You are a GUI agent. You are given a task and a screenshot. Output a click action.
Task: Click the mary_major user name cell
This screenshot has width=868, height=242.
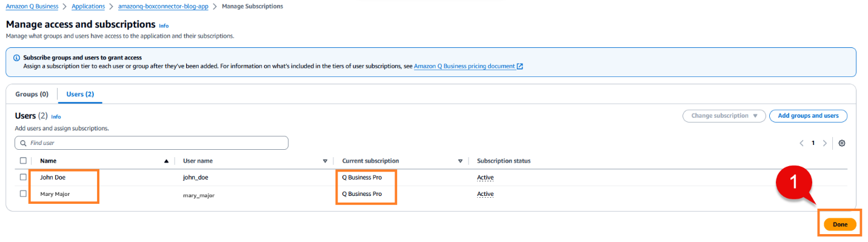point(199,195)
